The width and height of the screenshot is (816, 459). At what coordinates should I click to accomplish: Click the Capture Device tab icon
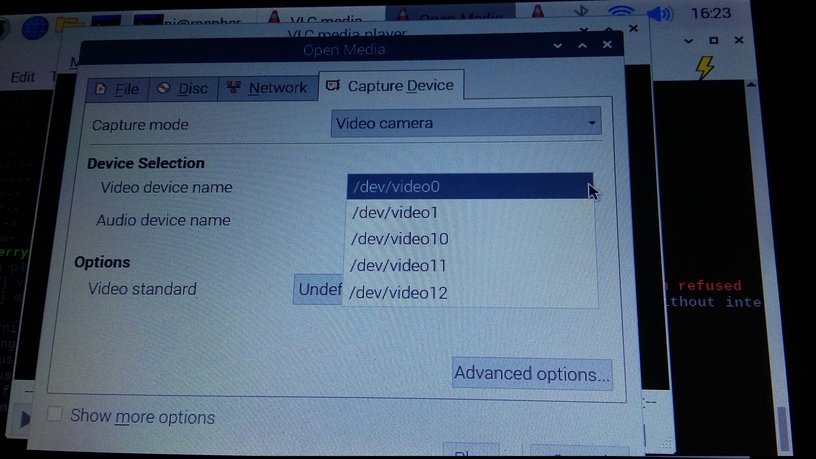pyautogui.click(x=333, y=85)
